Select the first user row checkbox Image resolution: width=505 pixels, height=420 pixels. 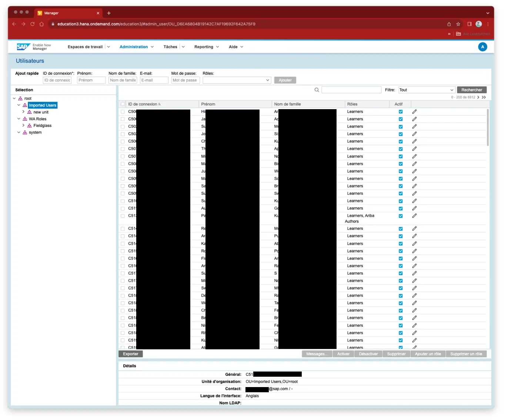coord(123,112)
